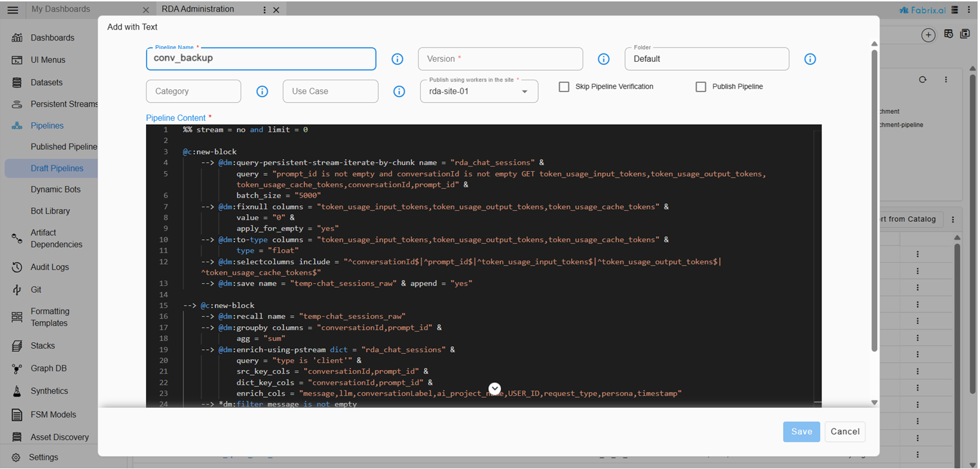Open Bot Library in sidebar
Screen dimensions: 980x469
click(50, 211)
